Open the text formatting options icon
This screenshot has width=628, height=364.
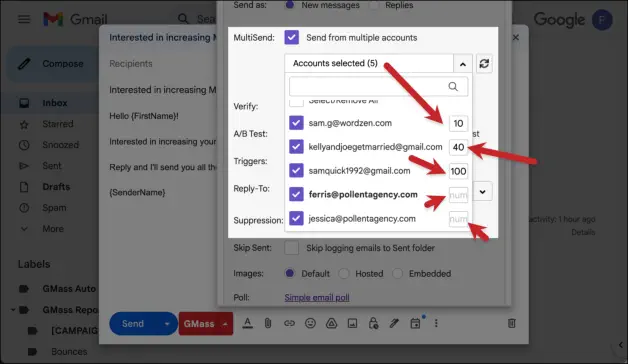(248, 323)
